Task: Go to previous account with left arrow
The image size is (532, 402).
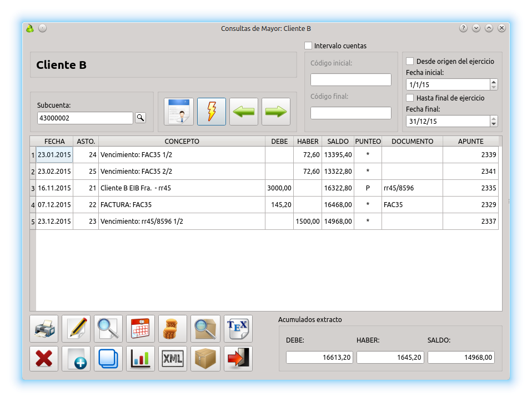Action: pos(244,112)
